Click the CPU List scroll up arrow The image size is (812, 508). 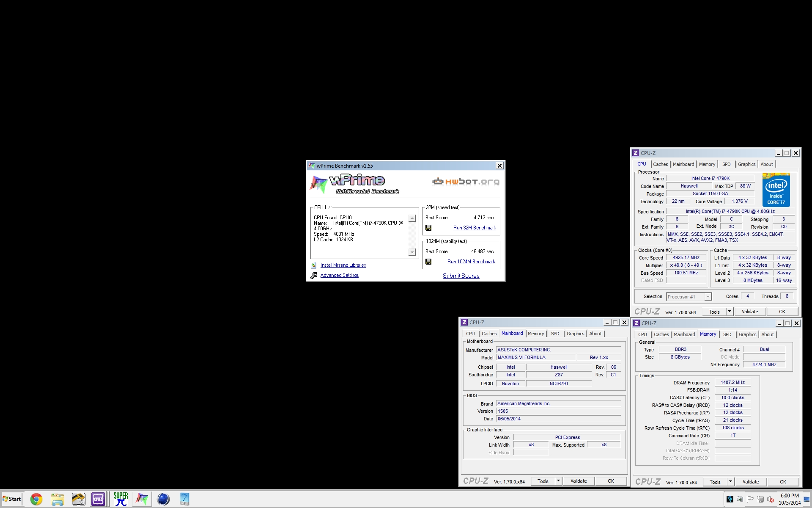412,218
